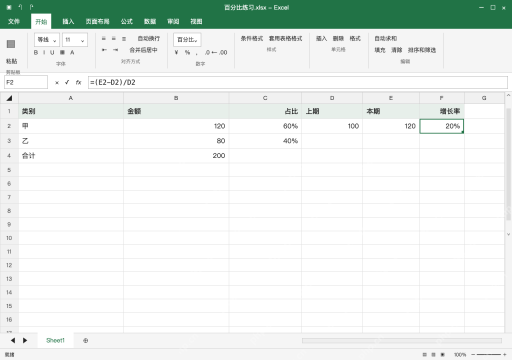
Task: Open 格式 in the cells group
Action: [355, 39]
